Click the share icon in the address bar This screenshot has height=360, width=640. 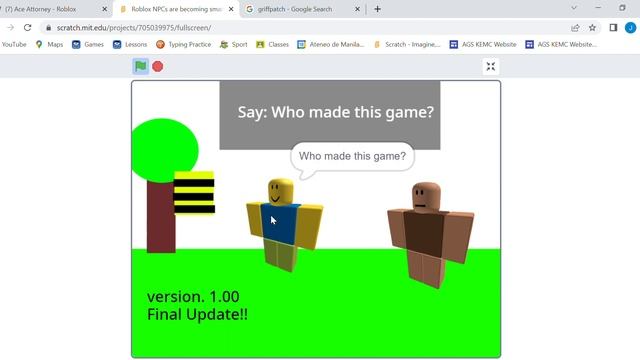pos(575,28)
